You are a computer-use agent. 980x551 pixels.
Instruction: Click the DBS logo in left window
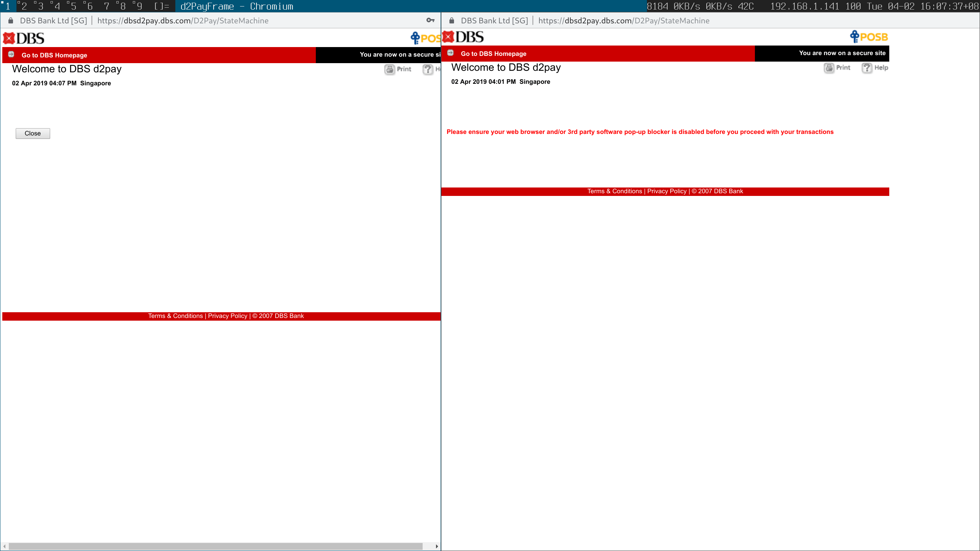[x=24, y=38]
